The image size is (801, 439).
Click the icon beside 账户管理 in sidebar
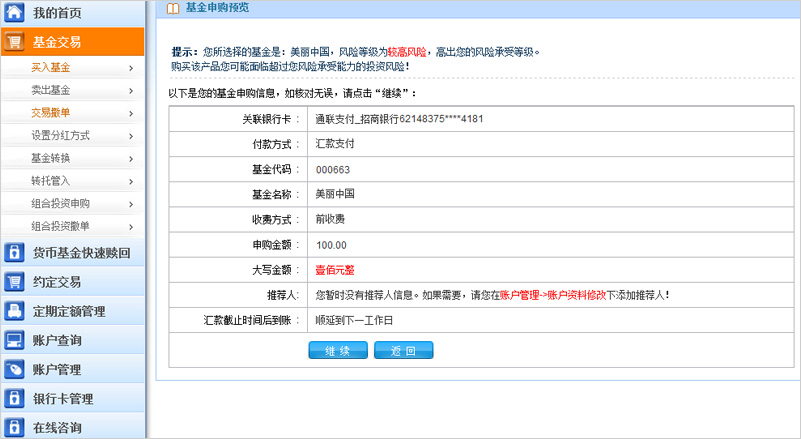[15, 369]
